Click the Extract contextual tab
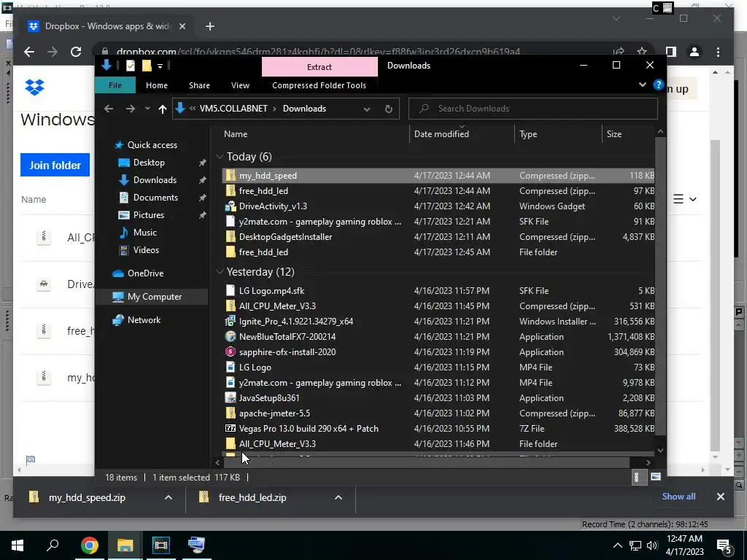The width and height of the screenshot is (747, 560). [320, 66]
